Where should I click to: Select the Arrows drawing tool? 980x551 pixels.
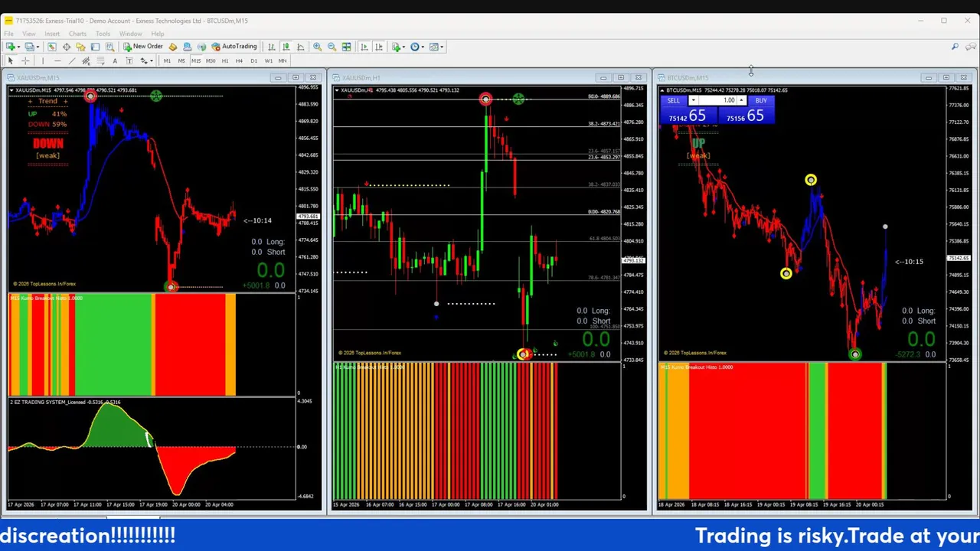pyautogui.click(x=143, y=61)
